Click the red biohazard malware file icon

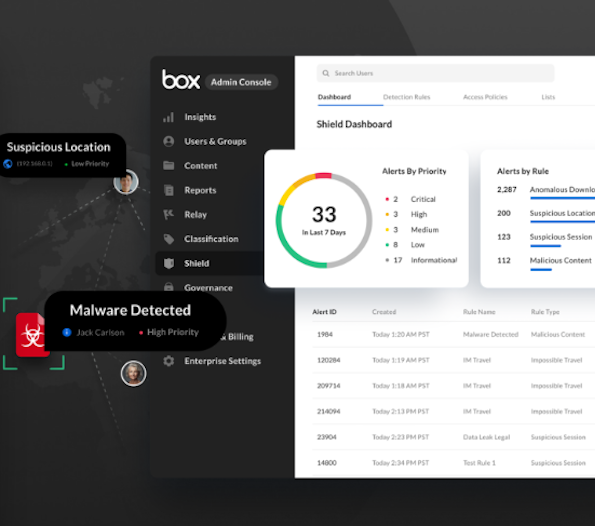tap(33, 335)
